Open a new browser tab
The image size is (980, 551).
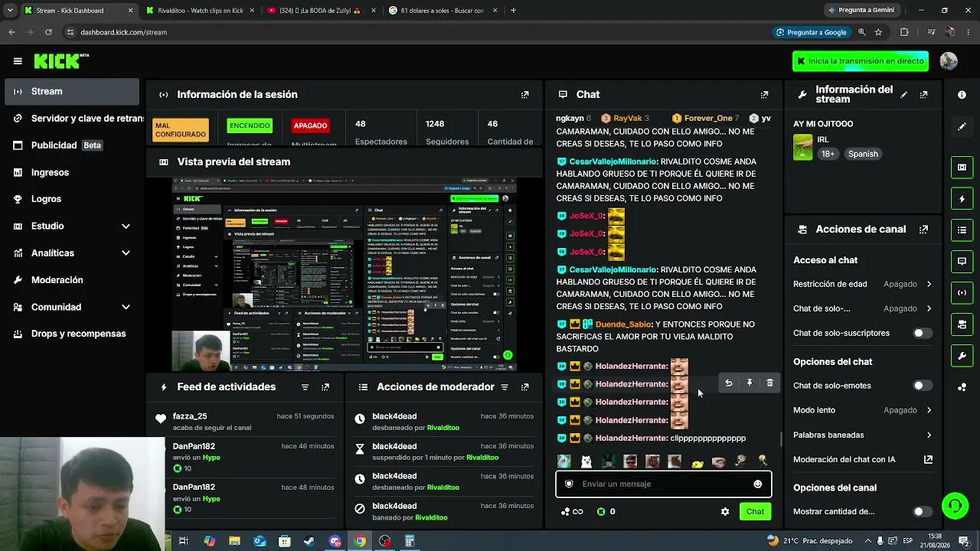pyautogui.click(x=513, y=11)
